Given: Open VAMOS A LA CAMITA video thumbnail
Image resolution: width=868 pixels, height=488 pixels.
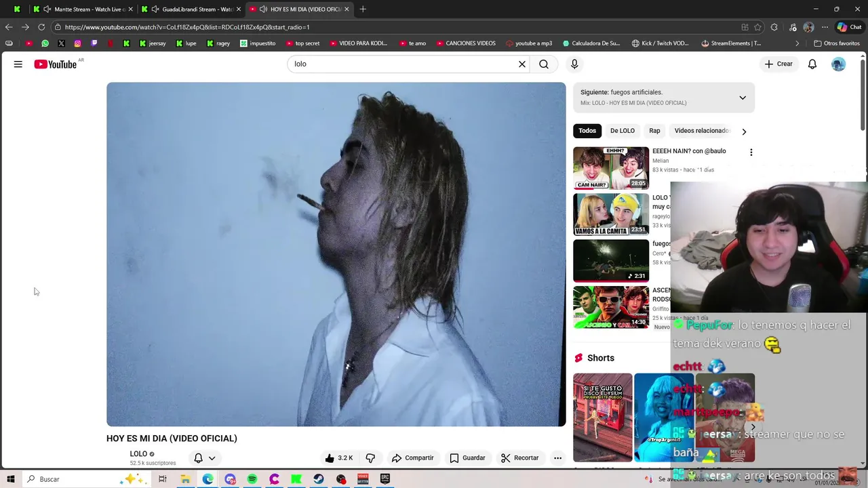Looking at the screenshot, I should click(x=611, y=215).
